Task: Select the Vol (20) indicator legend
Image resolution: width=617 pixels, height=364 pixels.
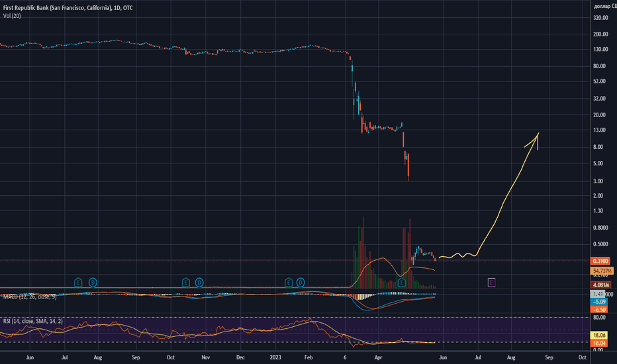Action: coord(12,16)
